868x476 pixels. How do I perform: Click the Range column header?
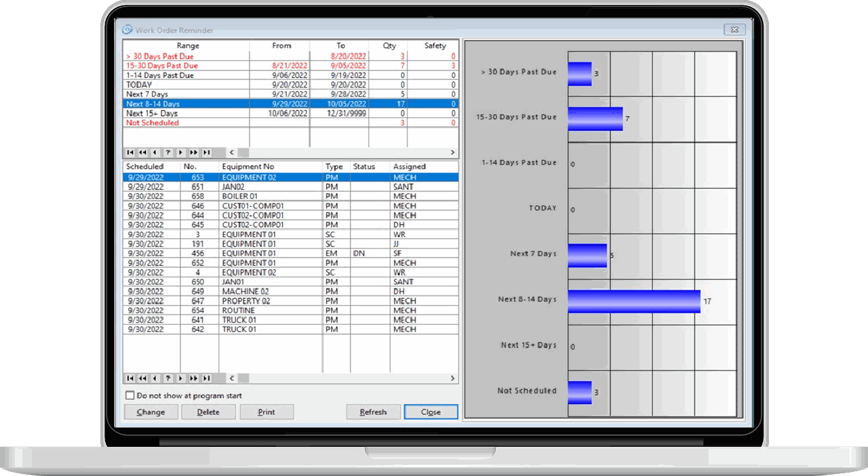point(188,45)
